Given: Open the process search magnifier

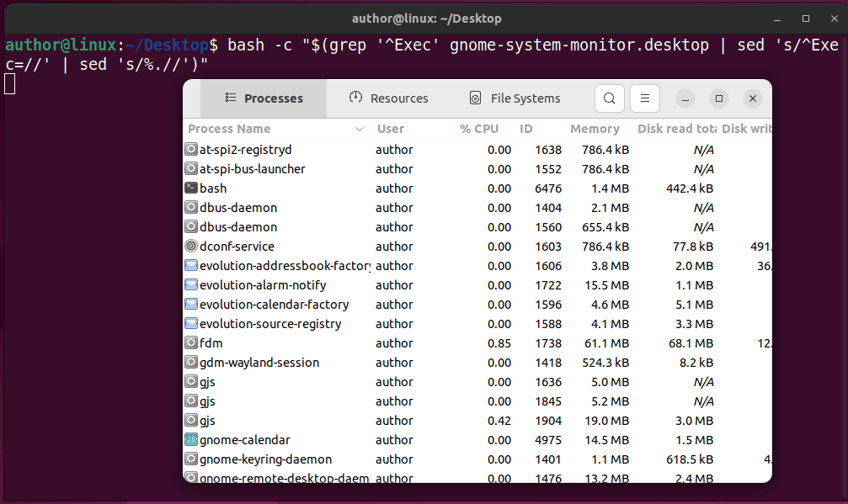Looking at the screenshot, I should [609, 98].
